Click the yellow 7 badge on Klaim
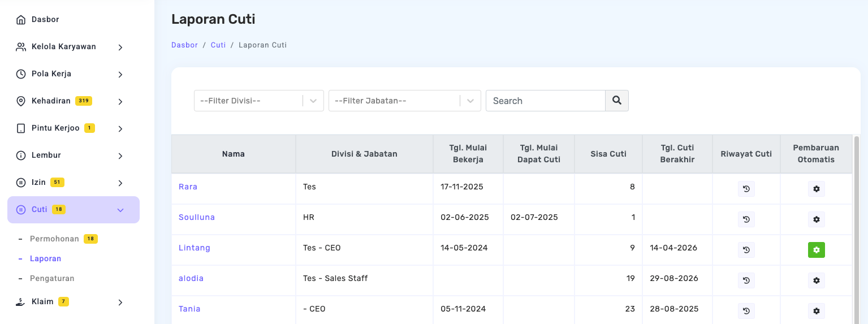Image resolution: width=868 pixels, height=324 pixels. pyautogui.click(x=64, y=302)
